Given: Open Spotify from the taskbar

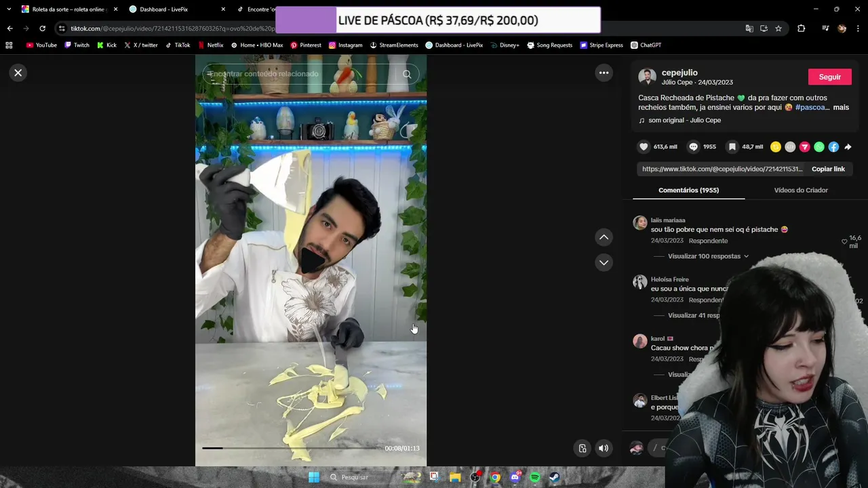Looking at the screenshot, I should pos(534,477).
